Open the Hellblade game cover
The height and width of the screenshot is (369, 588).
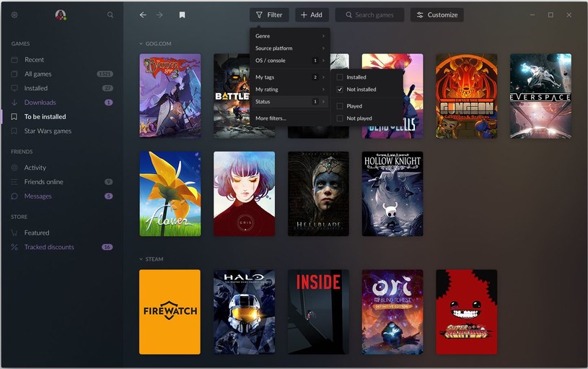[x=318, y=194]
